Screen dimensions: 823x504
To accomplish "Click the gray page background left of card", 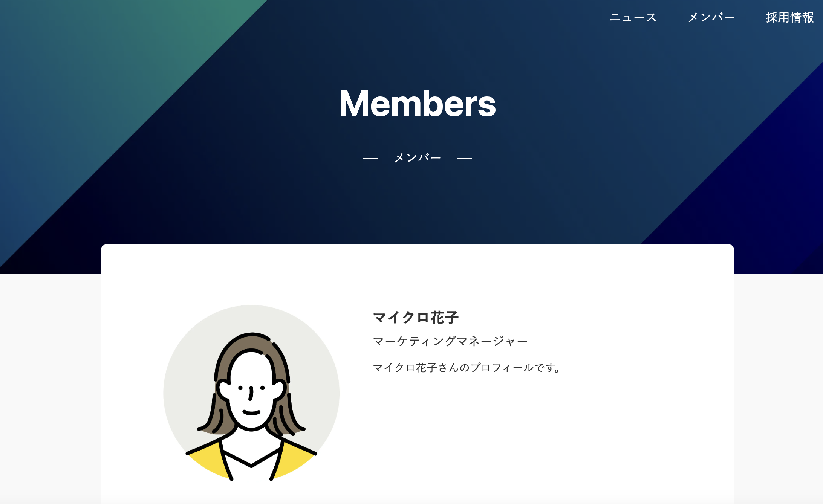I will [x=50, y=388].
